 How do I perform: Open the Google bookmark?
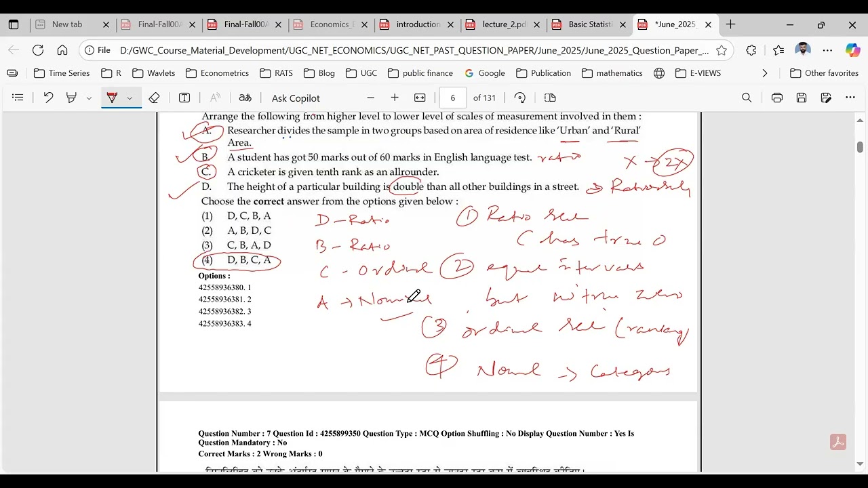(484, 73)
